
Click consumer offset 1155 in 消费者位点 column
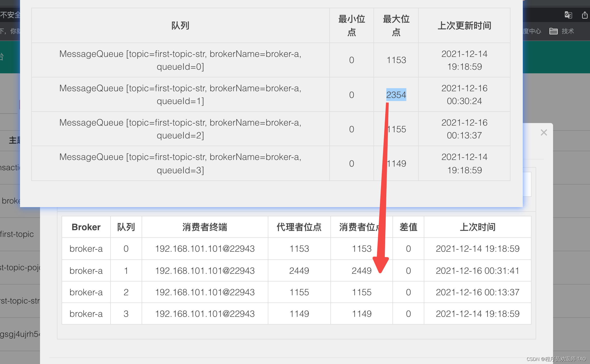coord(361,292)
